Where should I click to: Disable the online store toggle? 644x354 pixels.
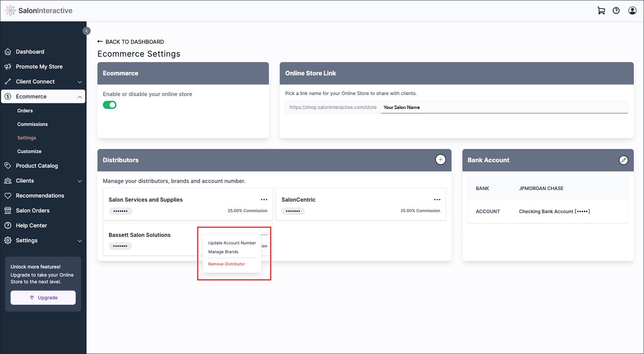pos(110,105)
